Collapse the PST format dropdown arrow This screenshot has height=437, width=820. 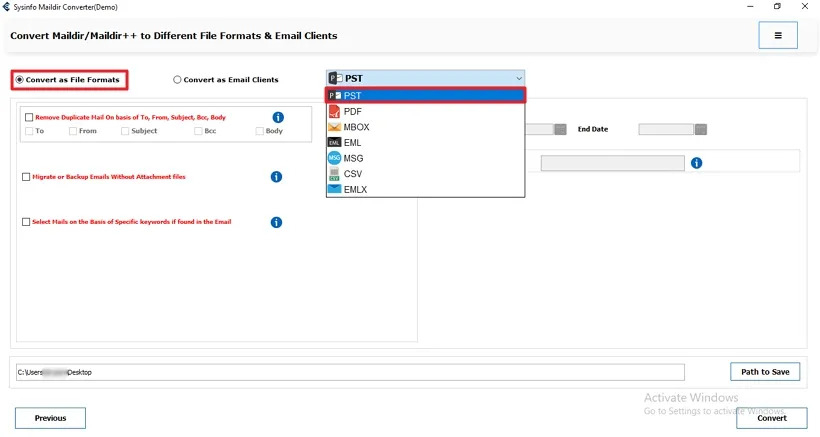[518, 78]
